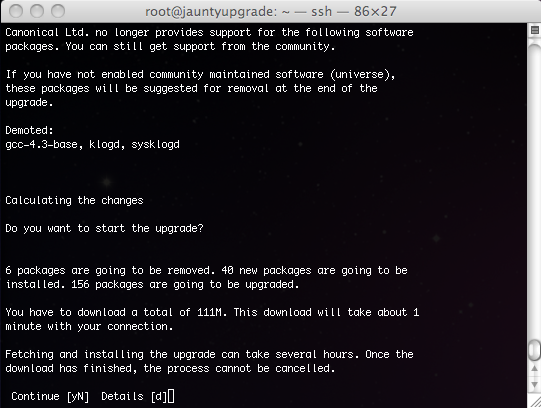Click the scrollbar thumb near the bottom

tap(534, 350)
